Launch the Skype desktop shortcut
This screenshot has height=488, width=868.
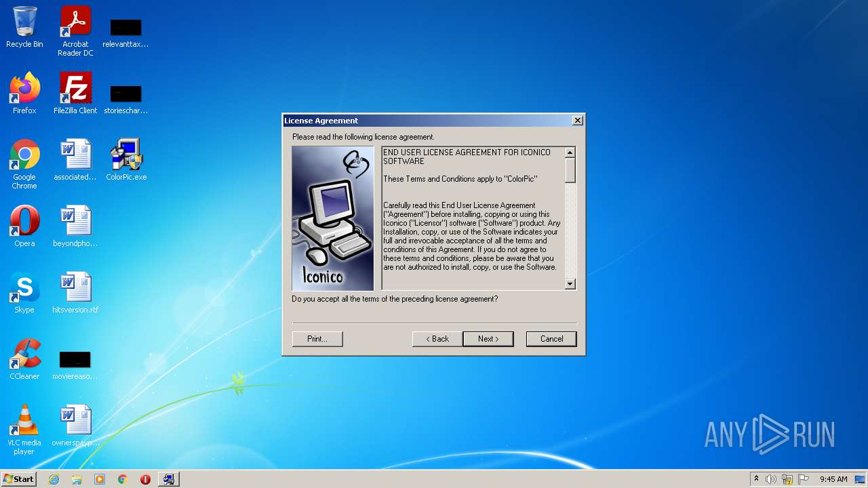click(x=24, y=293)
